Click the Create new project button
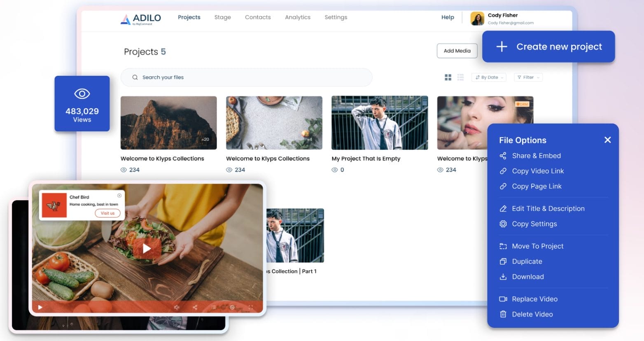 [x=548, y=47]
